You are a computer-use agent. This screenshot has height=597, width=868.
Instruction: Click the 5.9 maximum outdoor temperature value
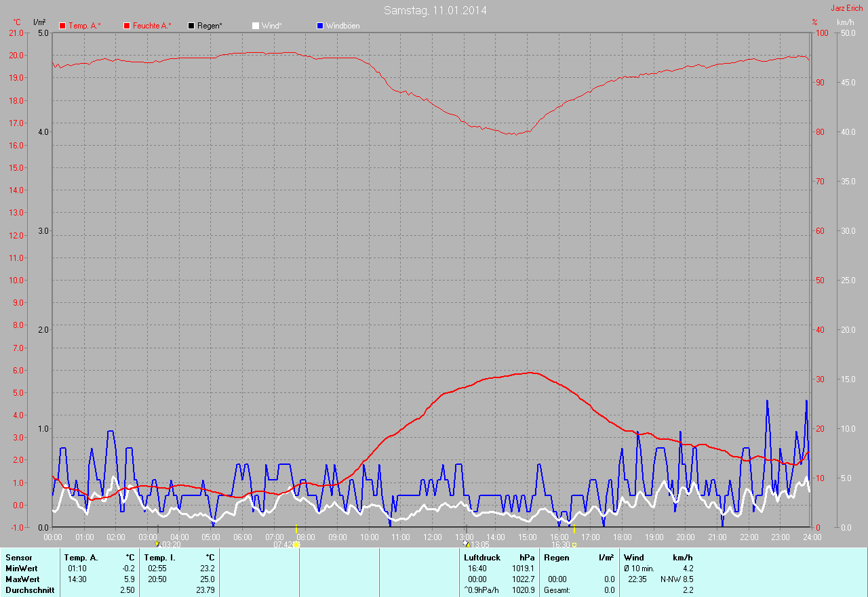[x=129, y=579]
